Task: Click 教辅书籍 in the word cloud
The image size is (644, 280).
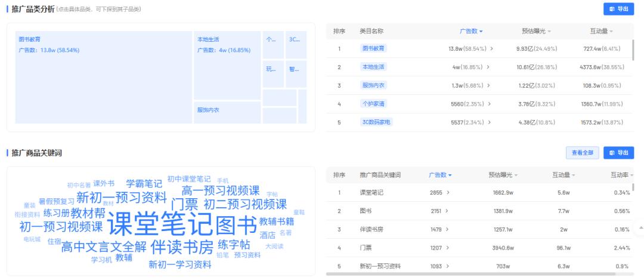Action: pyautogui.click(x=277, y=221)
